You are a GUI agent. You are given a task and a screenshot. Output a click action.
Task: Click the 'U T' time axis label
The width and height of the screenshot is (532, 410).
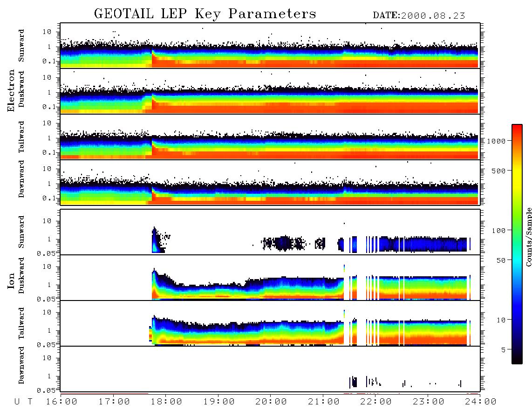[23, 402]
